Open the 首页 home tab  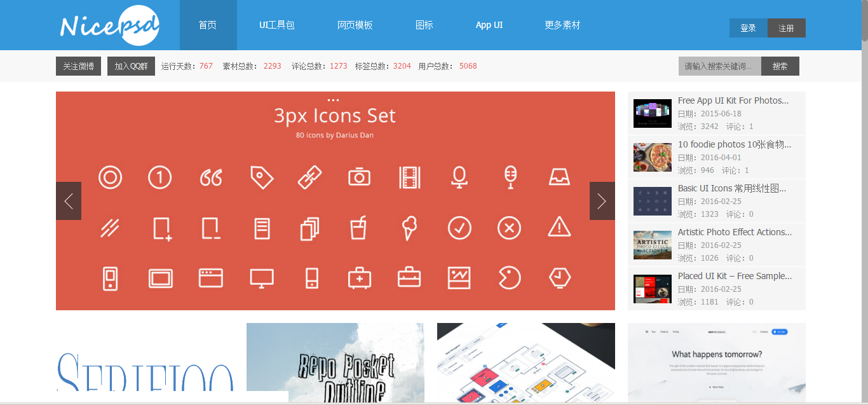208,25
